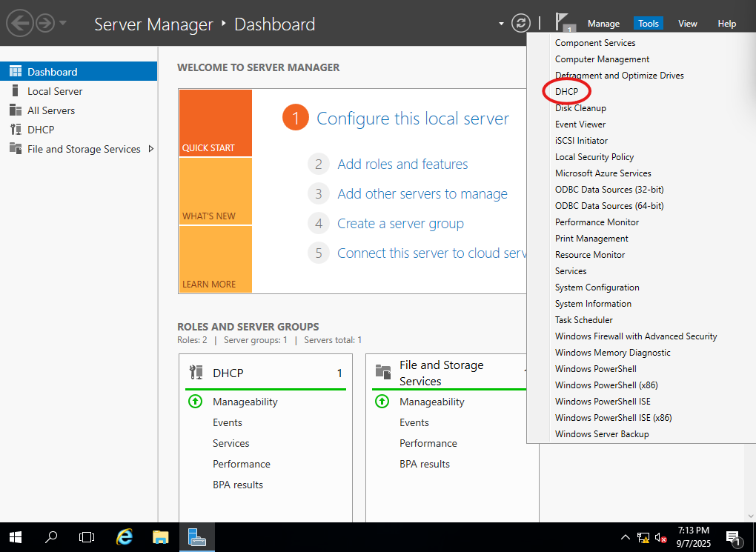Click Server Manager taskbar icon
This screenshot has height=552, width=756.
[196, 537]
